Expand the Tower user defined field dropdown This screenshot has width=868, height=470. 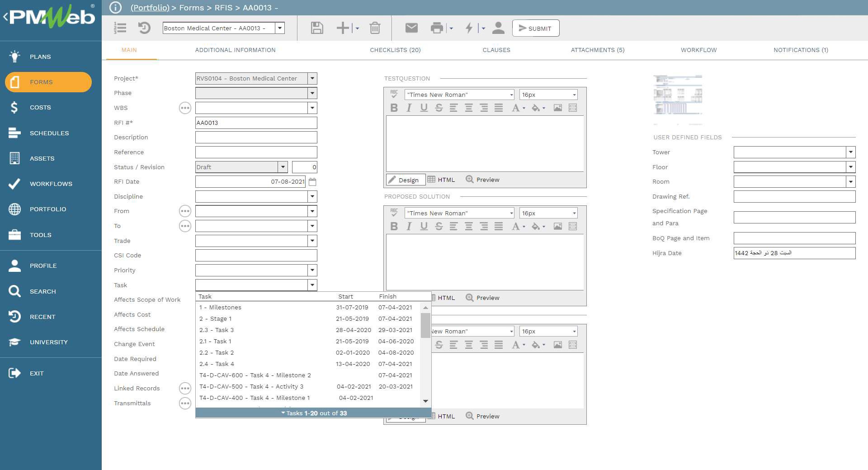(x=850, y=152)
